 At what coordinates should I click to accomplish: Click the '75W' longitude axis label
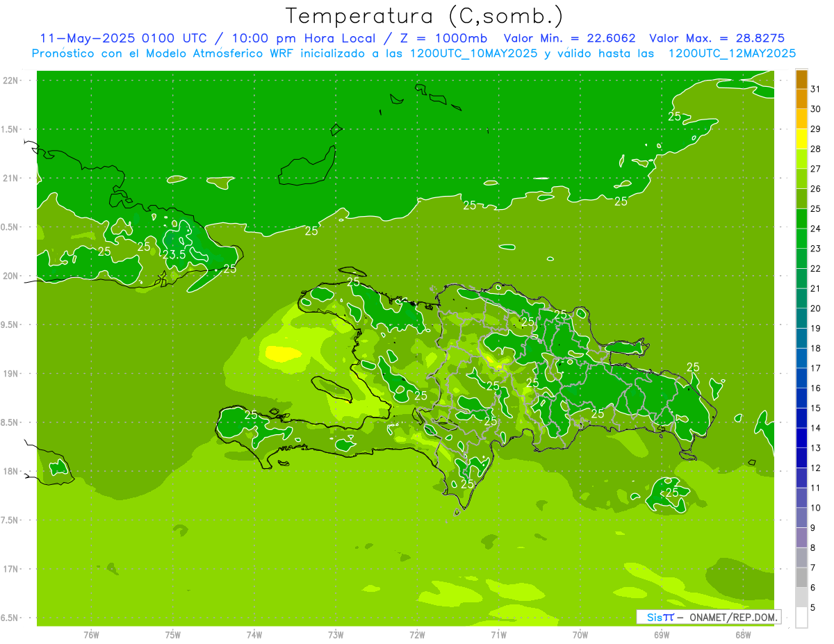click(172, 635)
